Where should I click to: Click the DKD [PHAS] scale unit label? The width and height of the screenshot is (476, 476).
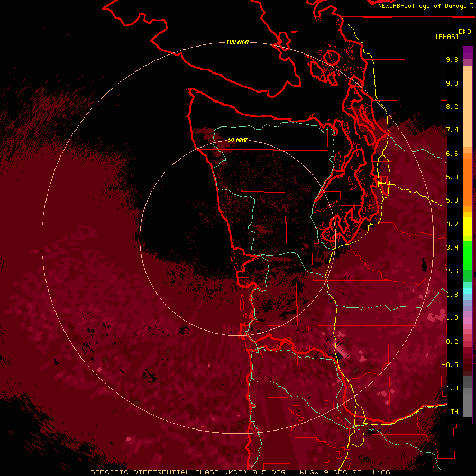(453, 34)
